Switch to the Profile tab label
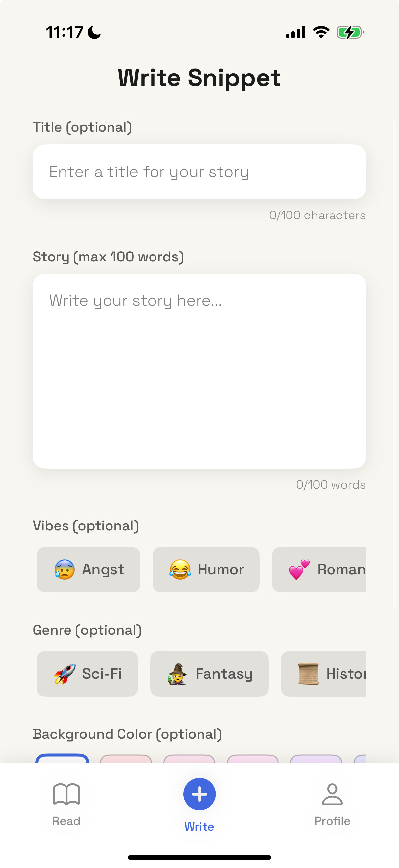Image resolution: width=399 pixels, height=868 pixels. [x=332, y=821]
